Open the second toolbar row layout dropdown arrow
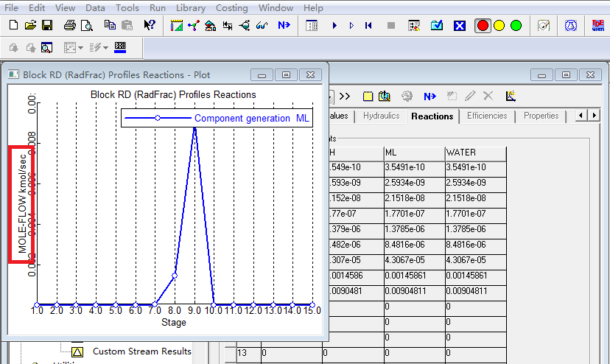 click(x=80, y=49)
